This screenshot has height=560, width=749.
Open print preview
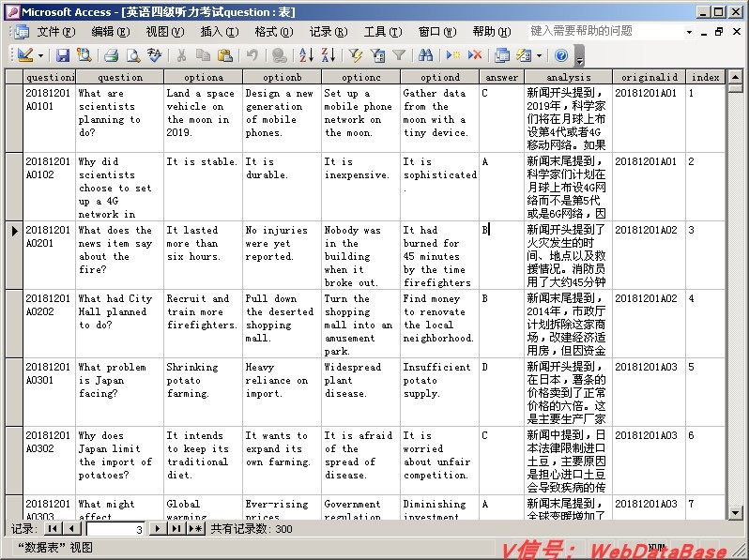pyautogui.click(x=132, y=55)
